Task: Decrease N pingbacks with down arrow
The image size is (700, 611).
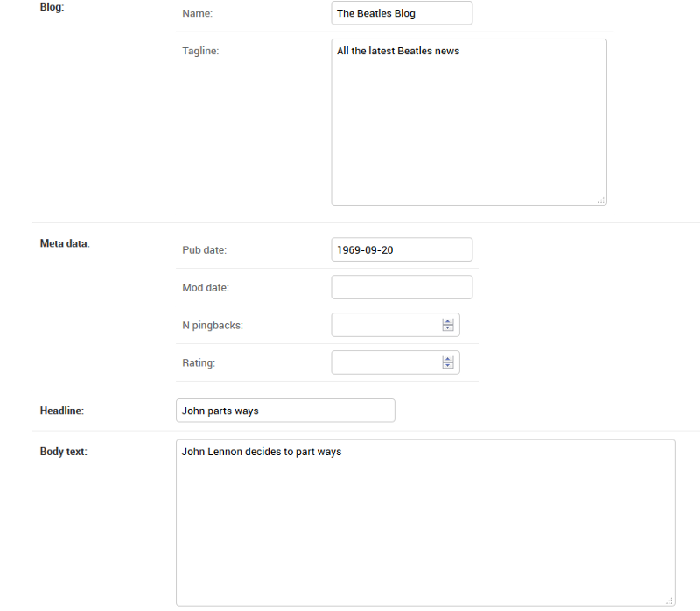Action: click(448, 328)
